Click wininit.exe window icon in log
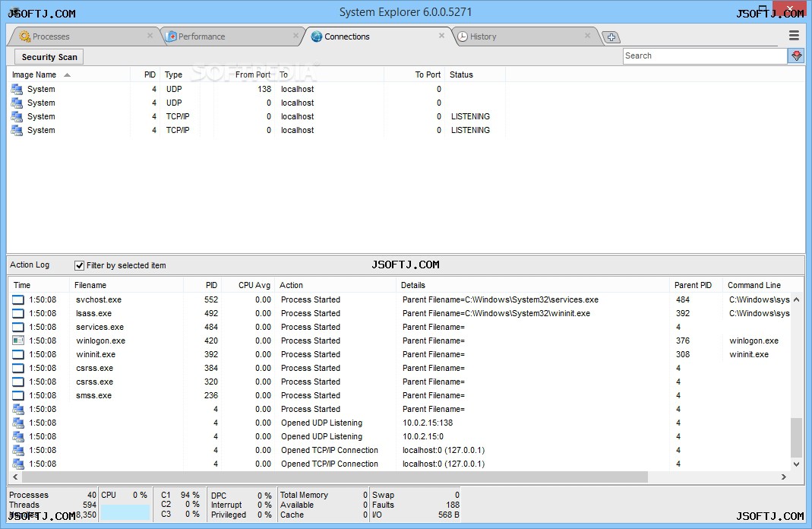 pyautogui.click(x=18, y=354)
